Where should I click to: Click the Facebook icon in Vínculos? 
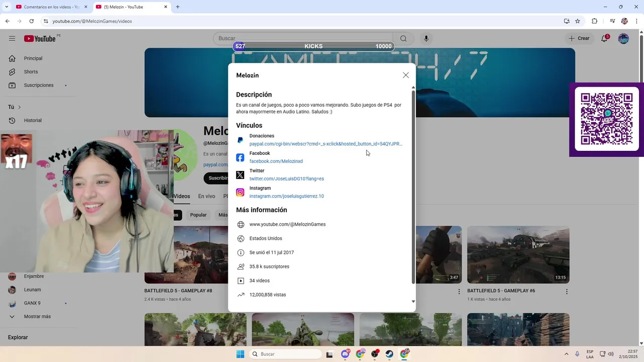tap(240, 157)
